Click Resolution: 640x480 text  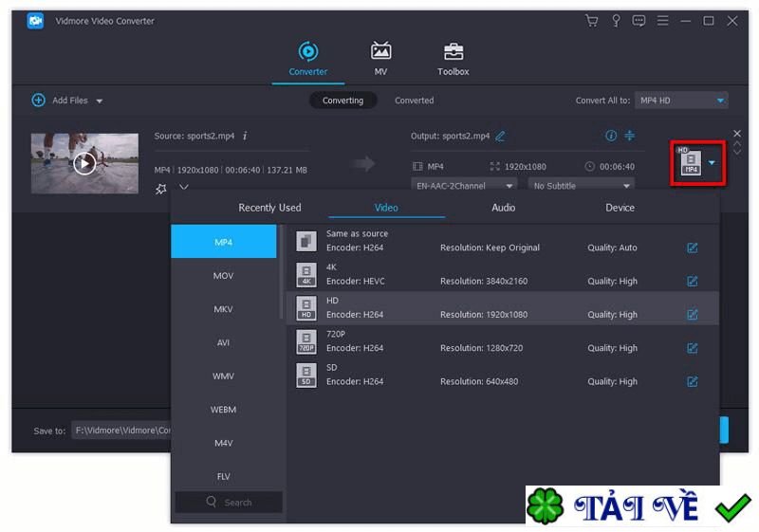pyautogui.click(x=479, y=381)
